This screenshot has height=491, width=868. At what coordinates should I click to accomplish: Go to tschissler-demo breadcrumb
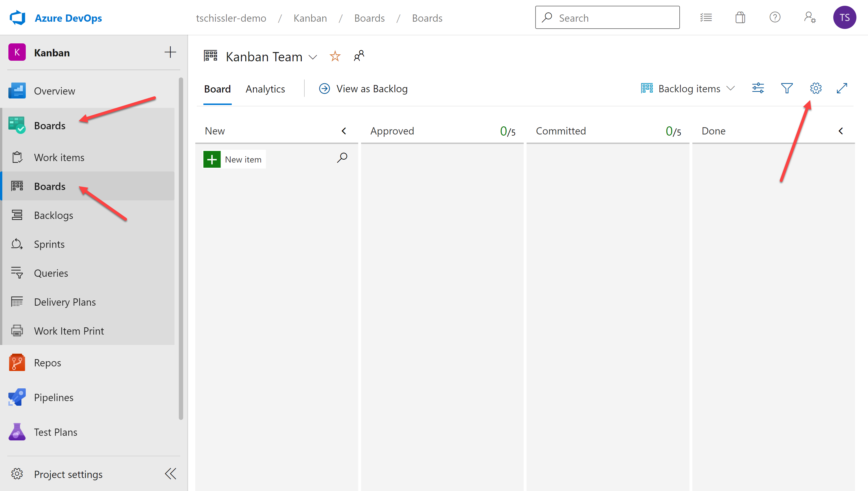tap(231, 18)
